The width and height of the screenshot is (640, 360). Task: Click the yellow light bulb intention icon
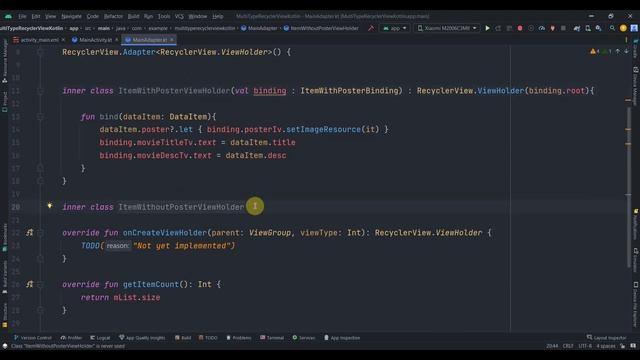pos(49,206)
